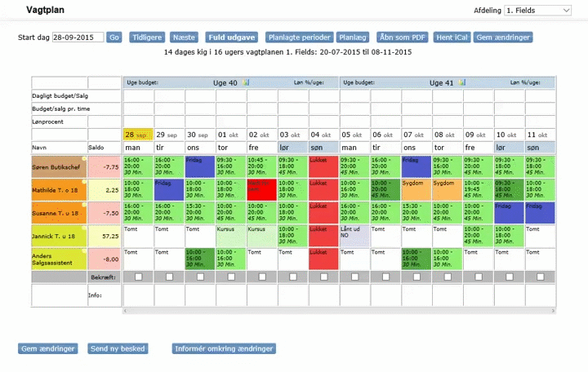This screenshot has width=588, height=372.
Task: Click note marker on Jannick T. row
Action: point(84,228)
